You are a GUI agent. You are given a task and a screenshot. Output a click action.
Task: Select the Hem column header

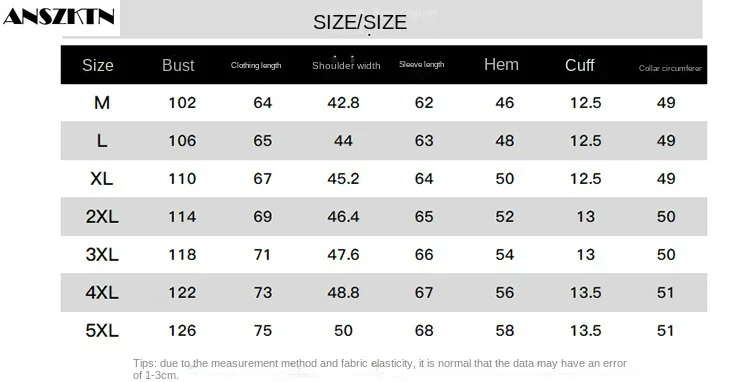[x=501, y=64]
